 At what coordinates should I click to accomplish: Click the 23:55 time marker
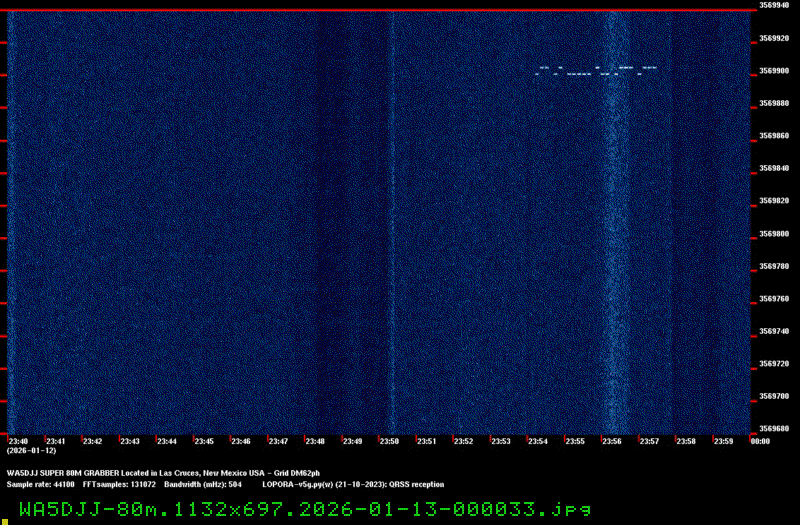(575, 441)
